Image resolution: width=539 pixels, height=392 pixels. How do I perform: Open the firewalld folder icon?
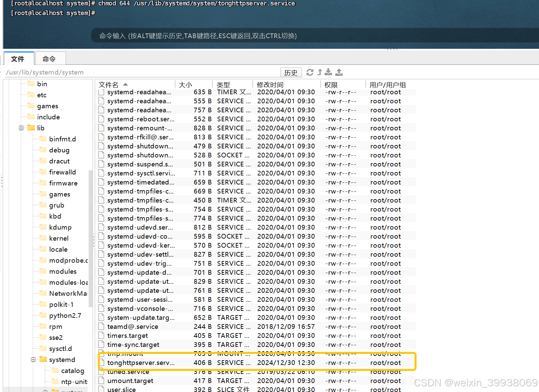pos(43,172)
